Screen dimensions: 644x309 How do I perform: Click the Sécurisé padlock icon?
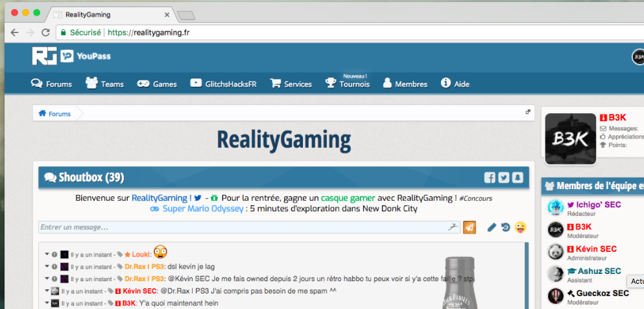click(x=64, y=32)
